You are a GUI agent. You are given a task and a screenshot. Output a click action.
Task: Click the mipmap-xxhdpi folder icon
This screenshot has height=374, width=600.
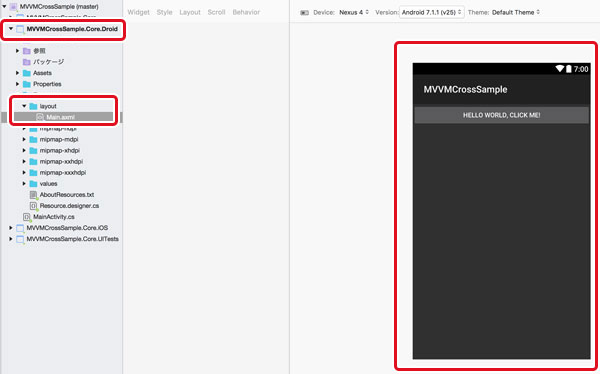(x=33, y=162)
